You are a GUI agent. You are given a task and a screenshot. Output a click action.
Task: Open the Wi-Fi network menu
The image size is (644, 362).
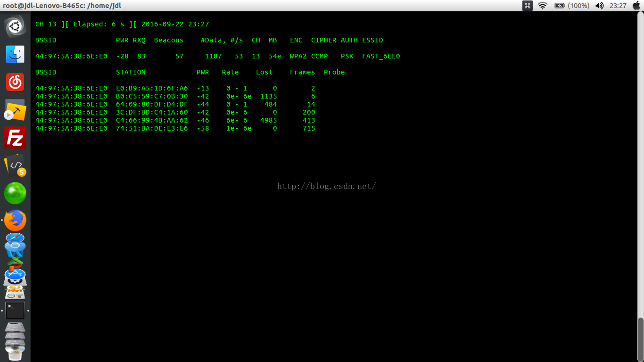543,6
